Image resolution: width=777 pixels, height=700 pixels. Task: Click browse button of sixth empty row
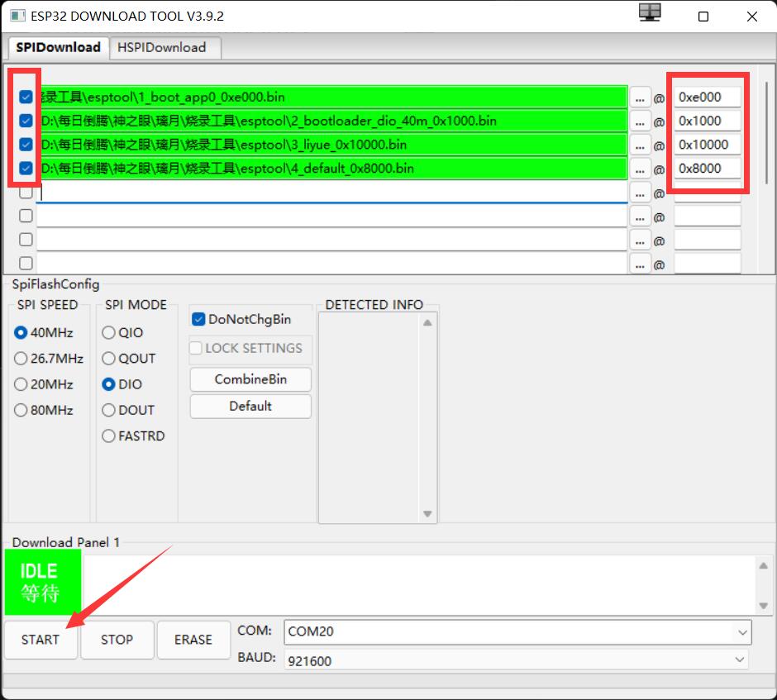pyautogui.click(x=641, y=216)
